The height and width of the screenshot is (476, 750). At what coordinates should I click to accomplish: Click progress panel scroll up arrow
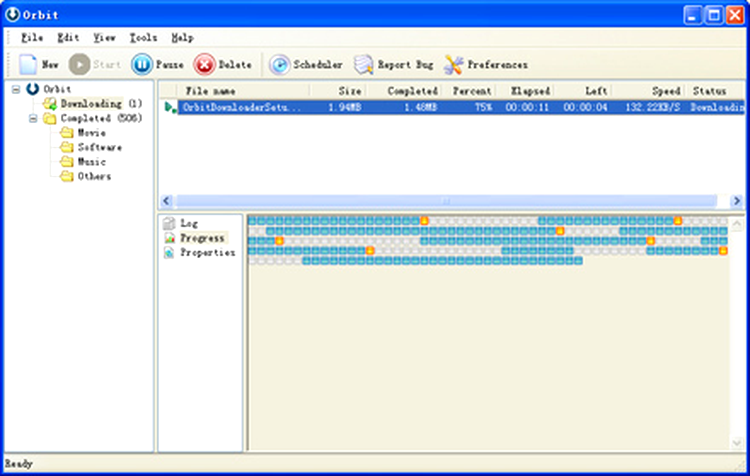(737, 223)
